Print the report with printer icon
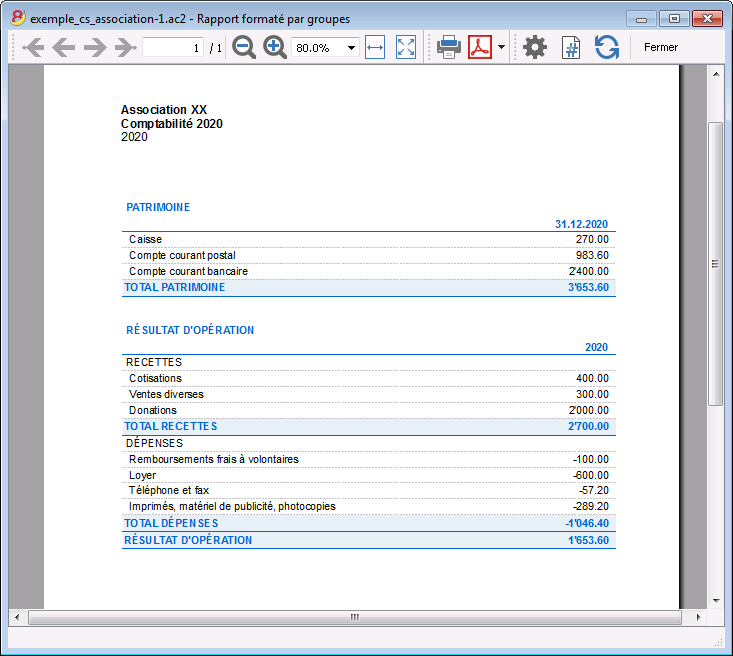Viewport: 733px width, 656px height. click(x=449, y=47)
